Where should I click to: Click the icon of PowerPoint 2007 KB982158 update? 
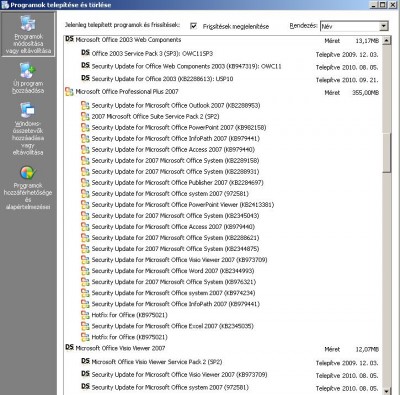coord(85,127)
